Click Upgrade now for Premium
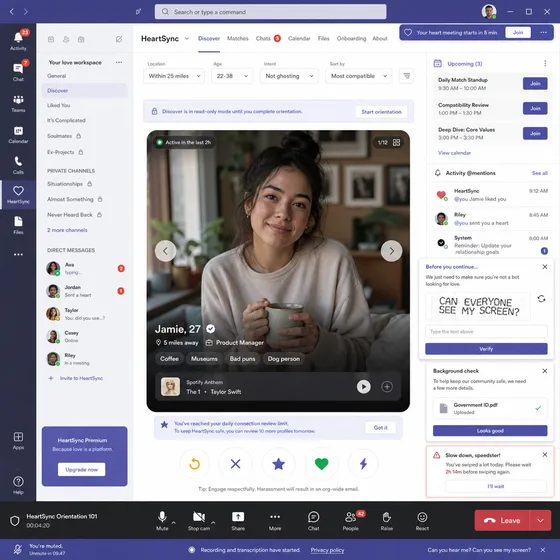The image size is (560, 560). pos(81,469)
